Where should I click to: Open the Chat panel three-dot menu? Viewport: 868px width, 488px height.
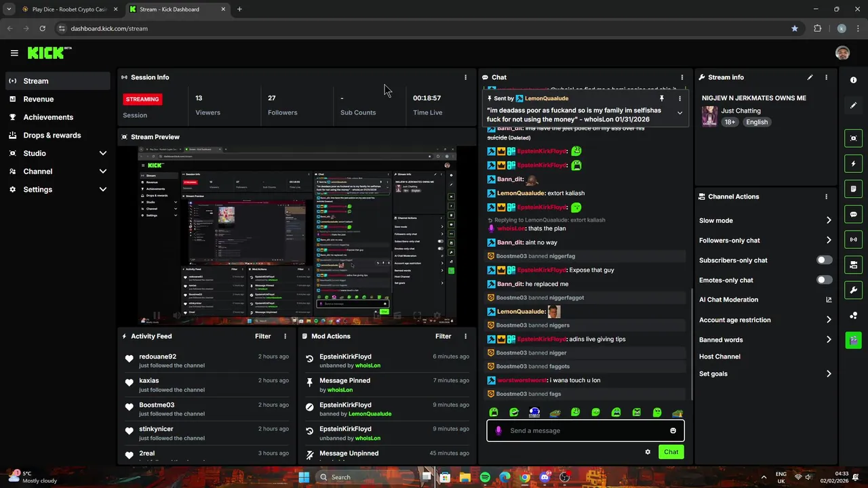(x=682, y=77)
